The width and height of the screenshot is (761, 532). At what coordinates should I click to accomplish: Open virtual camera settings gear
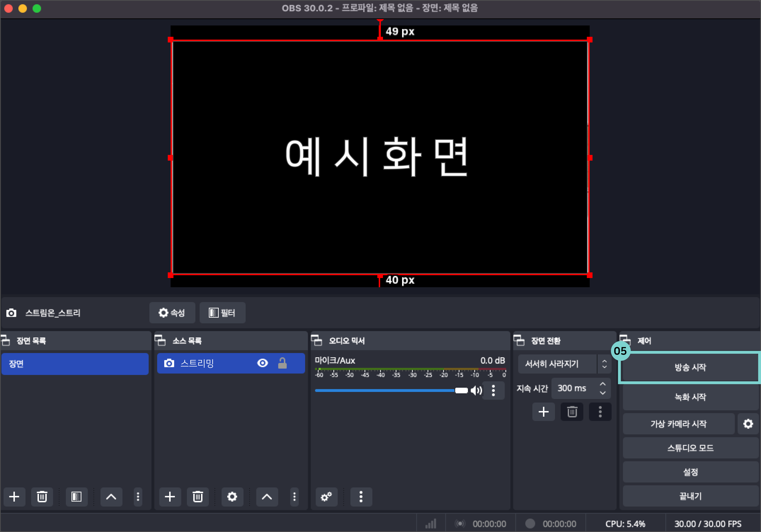748,424
